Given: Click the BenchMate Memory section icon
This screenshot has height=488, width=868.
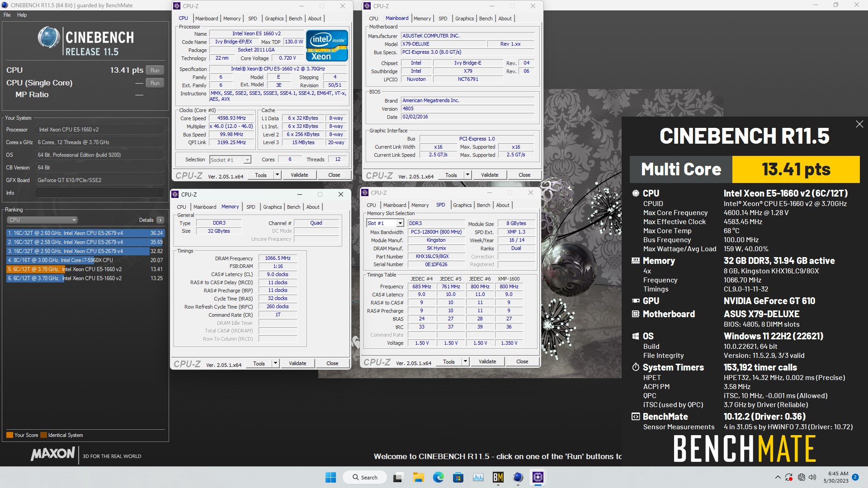Looking at the screenshot, I should pyautogui.click(x=636, y=261).
